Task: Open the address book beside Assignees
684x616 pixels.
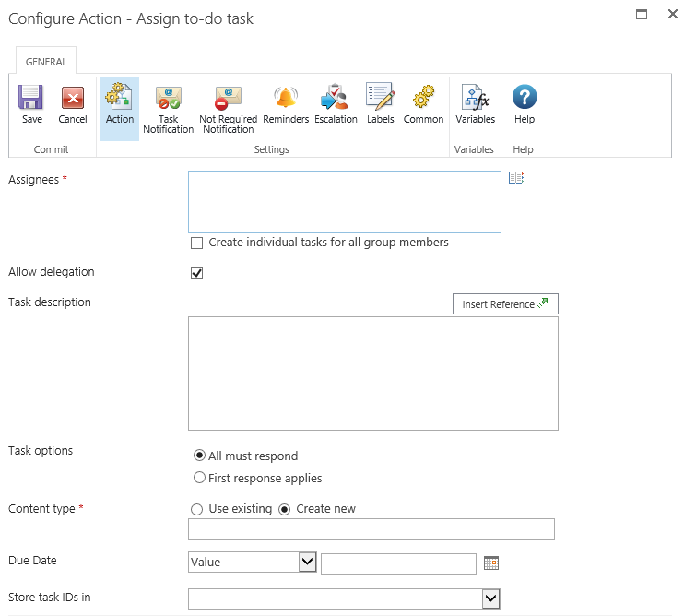Action: click(515, 178)
